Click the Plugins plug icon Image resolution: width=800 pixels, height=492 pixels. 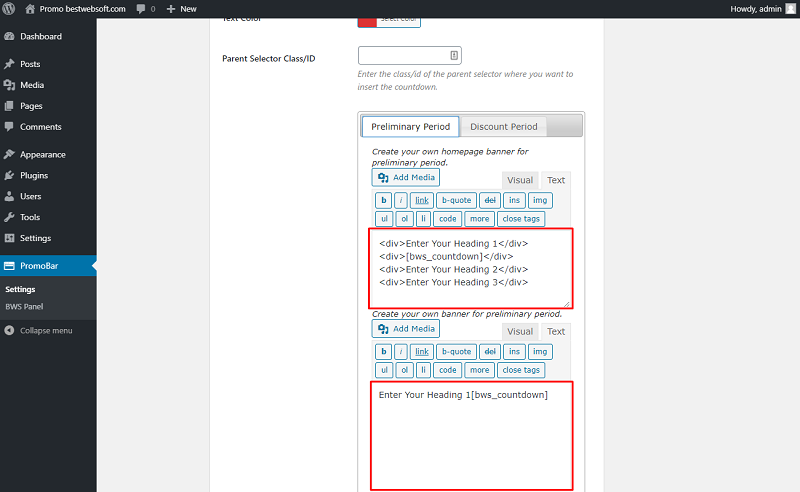click(9, 175)
